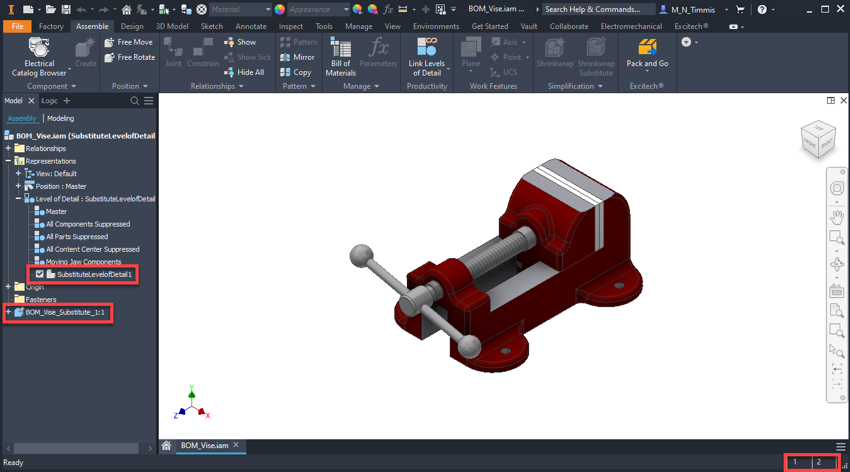Activate the Mirror component tool
The width and height of the screenshot is (850, 472).
298,57
